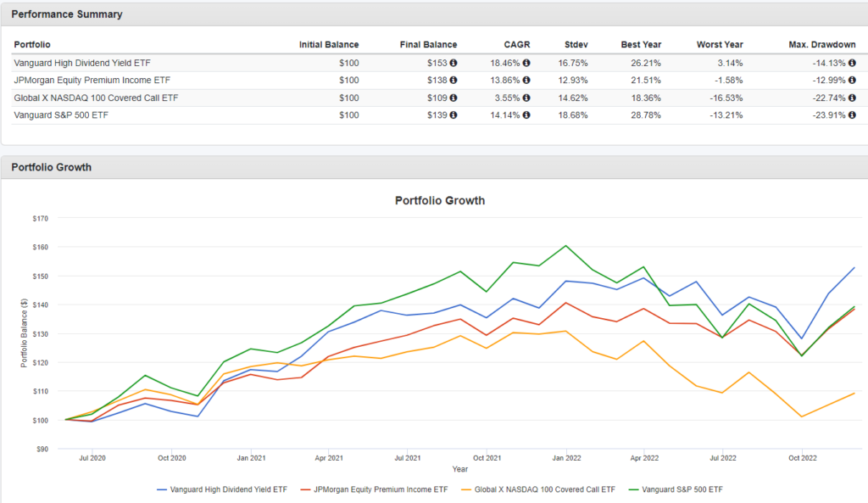Click the 26.21% best year value
This screenshot has width=868, height=503.
[646, 63]
